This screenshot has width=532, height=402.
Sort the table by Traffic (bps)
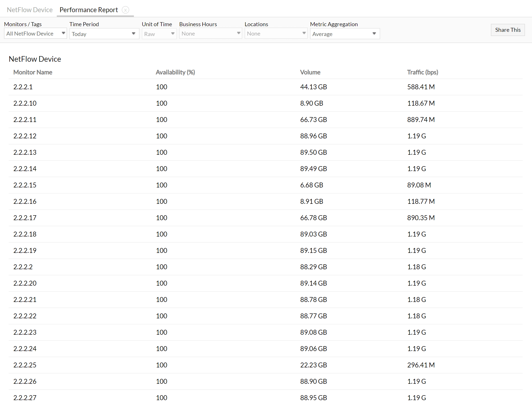pos(423,72)
